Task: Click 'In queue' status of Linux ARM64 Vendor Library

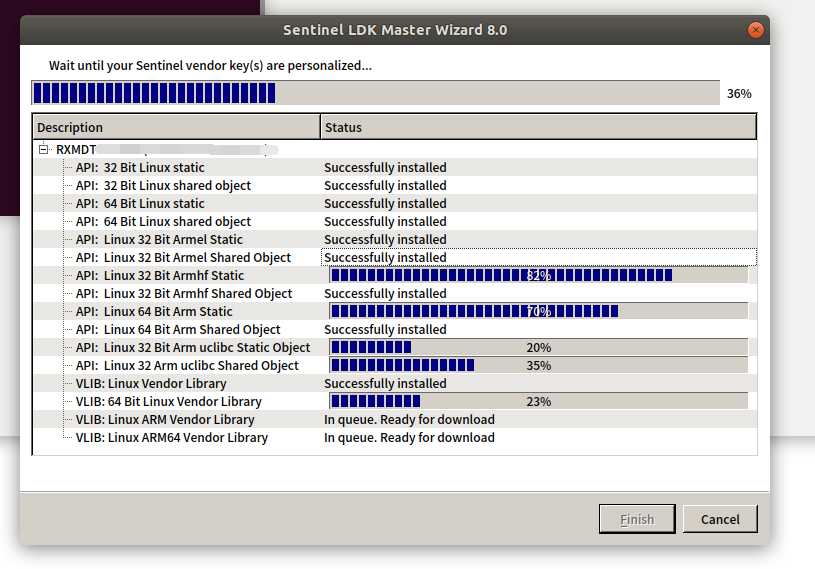Action: [x=409, y=438]
